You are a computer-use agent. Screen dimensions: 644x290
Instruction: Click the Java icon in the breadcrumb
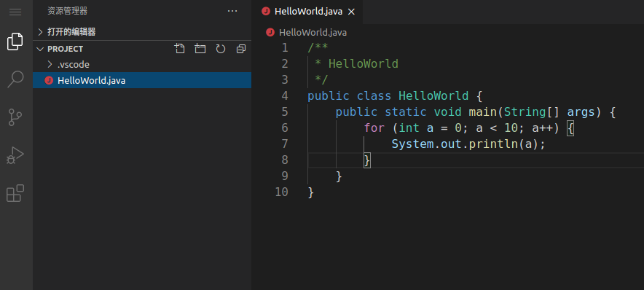[270, 33]
